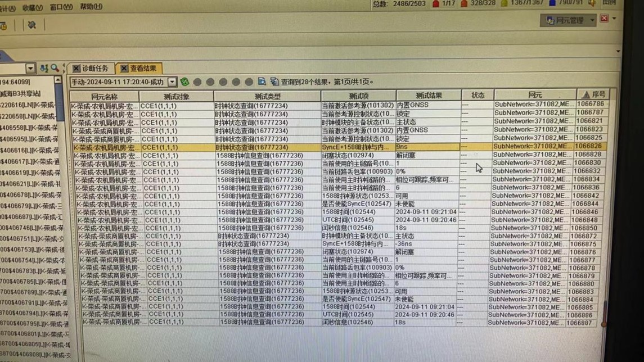
Task: Click the save-all results icon before query text
Action: [x=274, y=82]
